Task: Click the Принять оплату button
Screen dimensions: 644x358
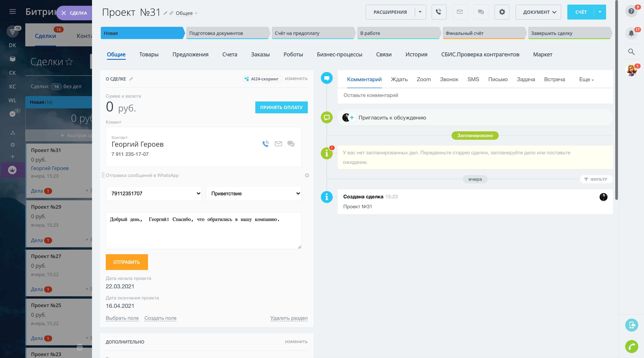Action: 281,107
